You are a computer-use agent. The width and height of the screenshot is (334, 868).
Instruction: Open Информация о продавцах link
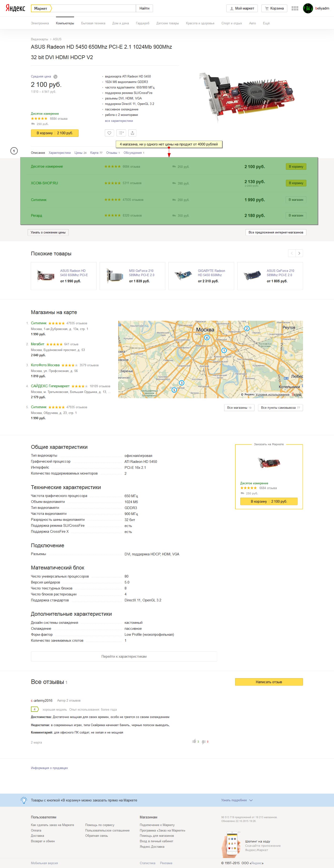50,768
